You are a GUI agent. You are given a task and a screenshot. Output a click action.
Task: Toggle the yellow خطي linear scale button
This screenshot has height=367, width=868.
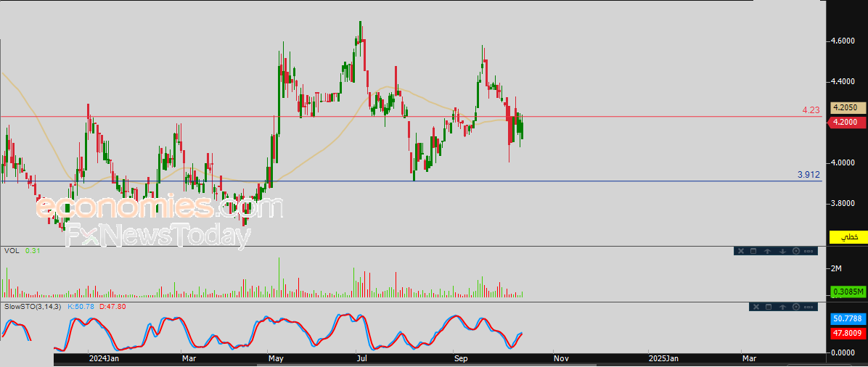tap(847, 237)
